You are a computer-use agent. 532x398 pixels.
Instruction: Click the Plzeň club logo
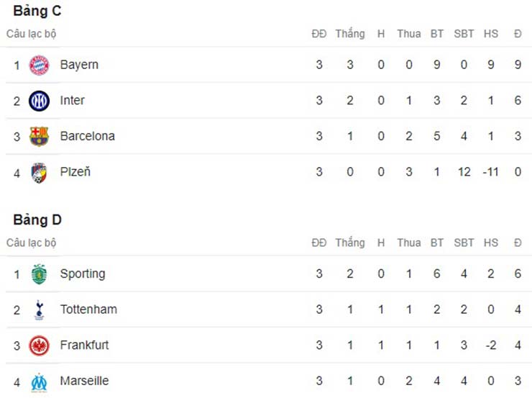point(39,172)
